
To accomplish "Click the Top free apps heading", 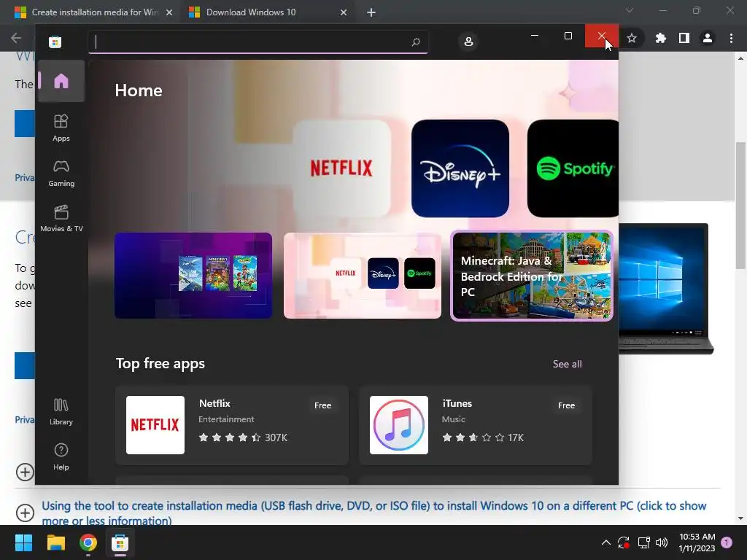I will pyautogui.click(x=160, y=363).
